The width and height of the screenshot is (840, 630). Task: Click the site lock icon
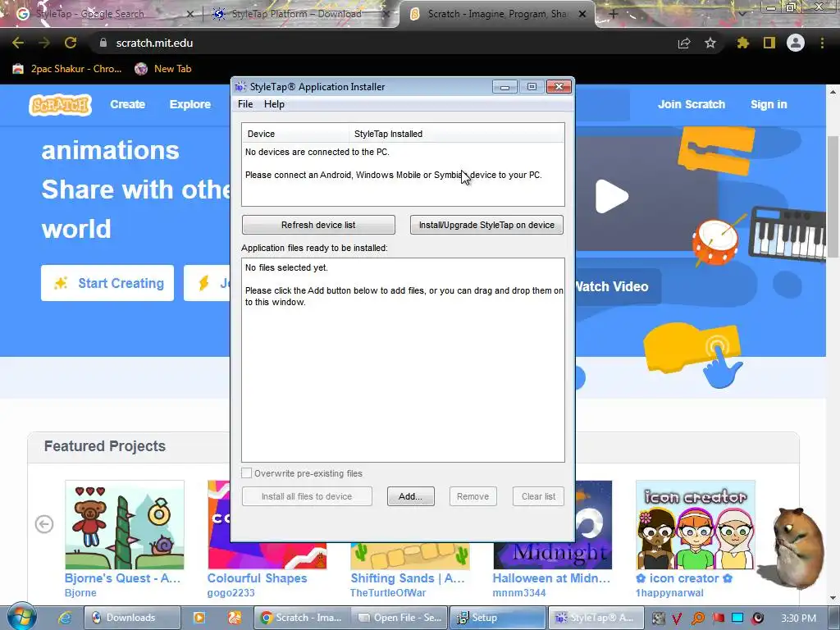(103, 43)
